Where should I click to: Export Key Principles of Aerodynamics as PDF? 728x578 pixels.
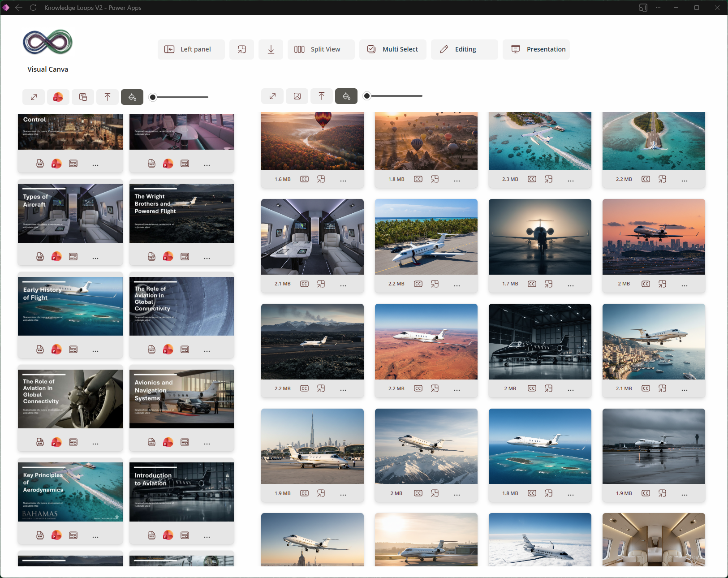pyautogui.click(x=40, y=535)
